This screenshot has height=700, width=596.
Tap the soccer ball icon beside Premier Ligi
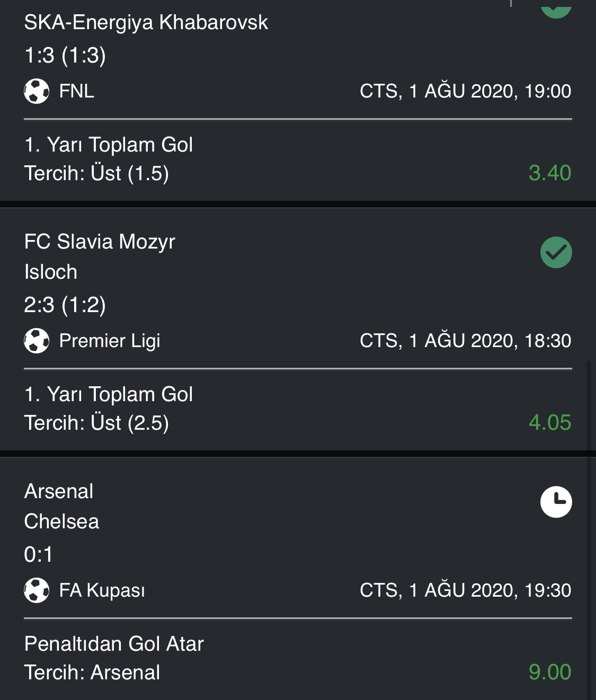(37, 341)
